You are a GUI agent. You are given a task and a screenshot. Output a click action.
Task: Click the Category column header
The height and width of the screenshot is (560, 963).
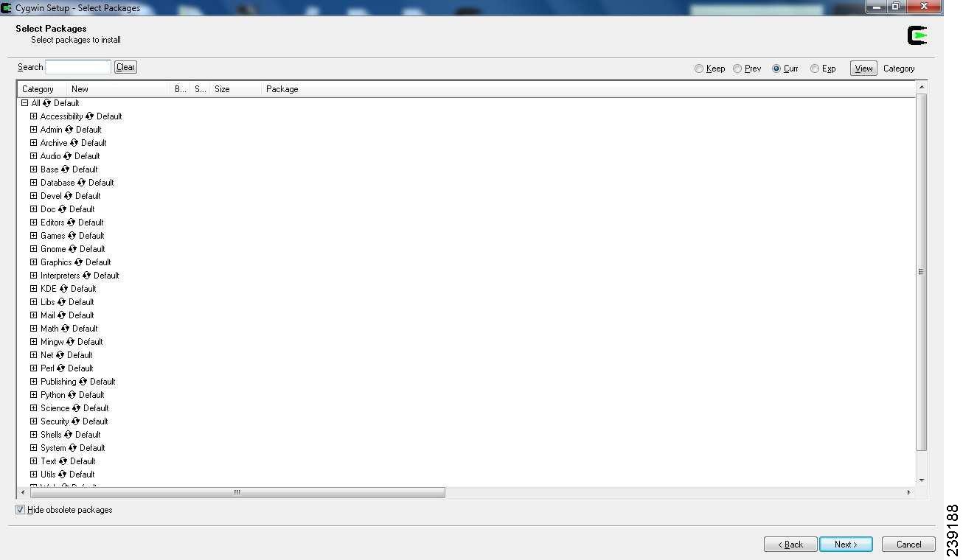tap(42, 89)
